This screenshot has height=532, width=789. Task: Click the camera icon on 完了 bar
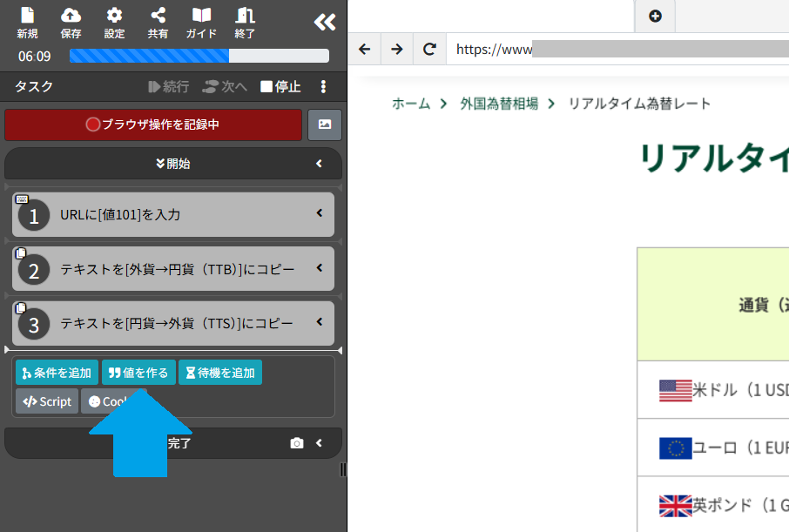(x=296, y=443)
